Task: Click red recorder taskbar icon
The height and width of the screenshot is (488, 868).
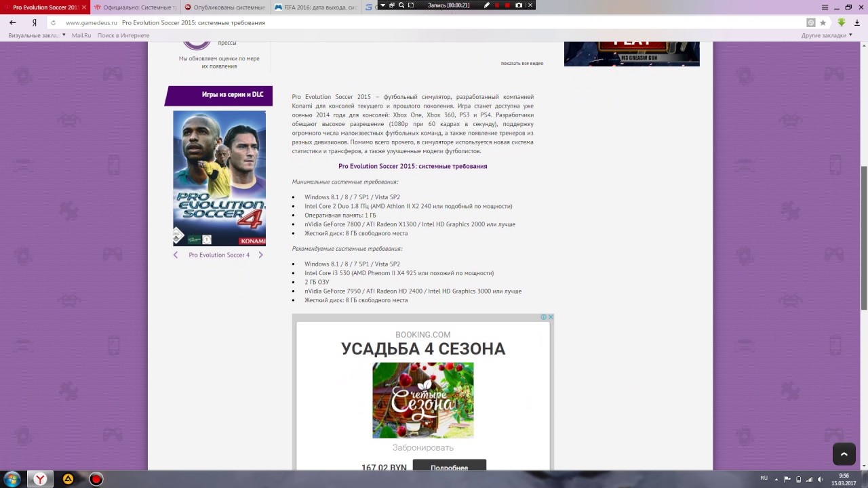Action: tap(96, 479)
